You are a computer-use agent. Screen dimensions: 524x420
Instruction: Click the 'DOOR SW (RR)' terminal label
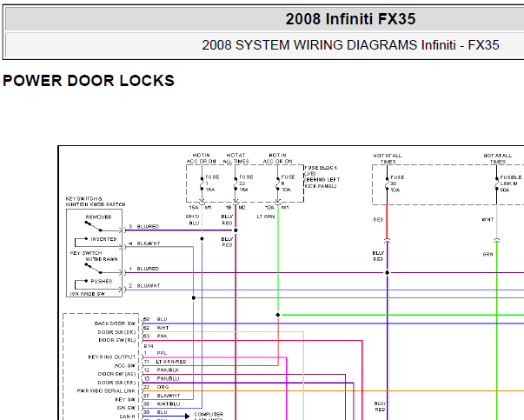pos(116,383)
